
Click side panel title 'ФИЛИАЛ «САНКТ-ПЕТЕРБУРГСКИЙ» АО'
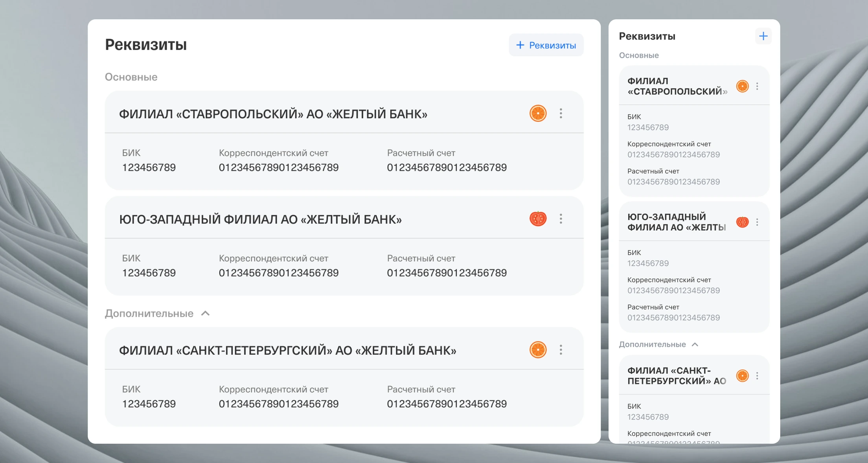click(x=677, y=376)
